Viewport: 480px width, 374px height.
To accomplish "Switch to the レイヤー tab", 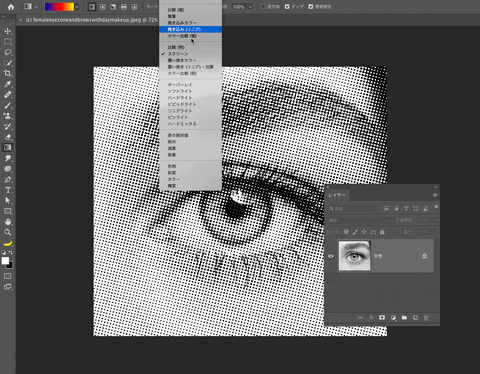I will click(x=337, y=195).
